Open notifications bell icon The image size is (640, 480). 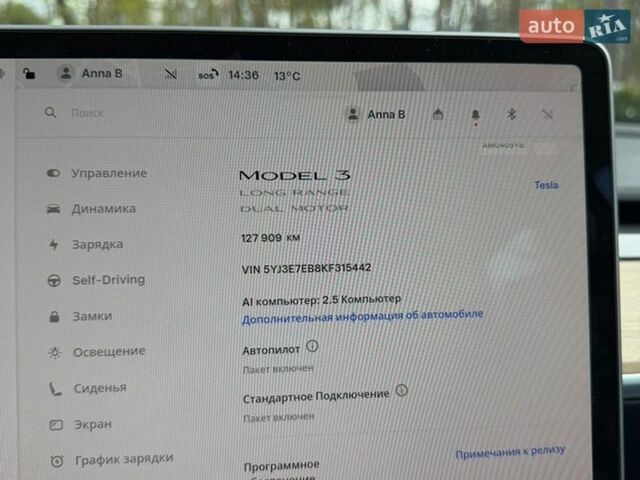coord(476,116)
